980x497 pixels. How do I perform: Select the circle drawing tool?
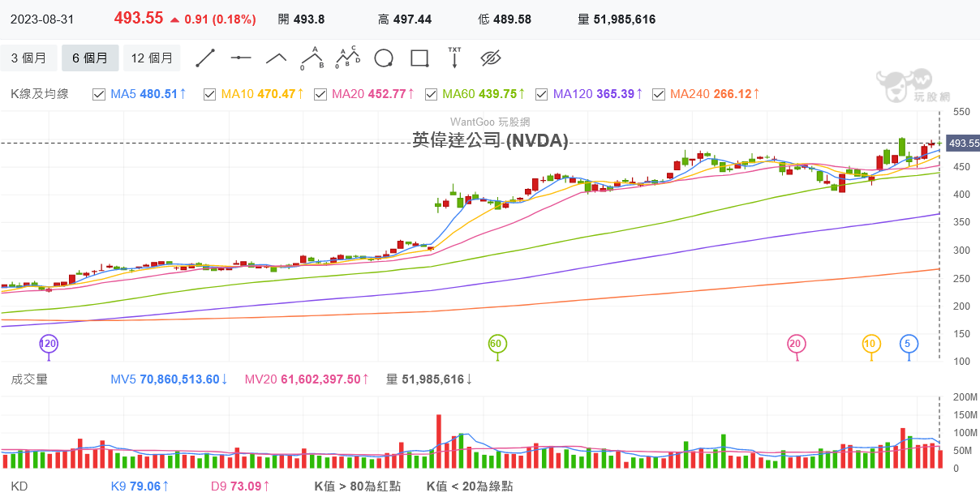(x=384, y=58)
